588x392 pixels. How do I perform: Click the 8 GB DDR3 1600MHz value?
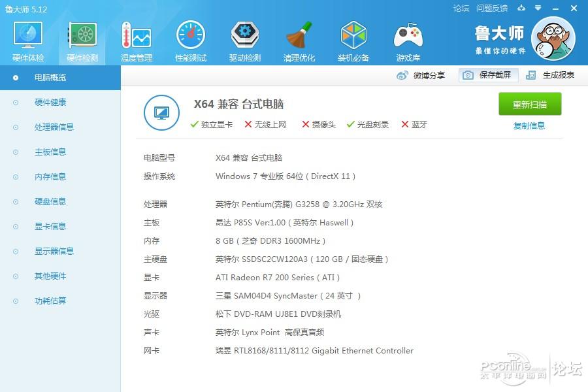click(270, 241)
